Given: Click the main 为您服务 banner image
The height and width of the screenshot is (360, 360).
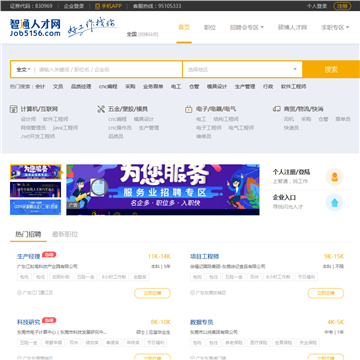Looking at the screenshot, I should pos(163,189).
